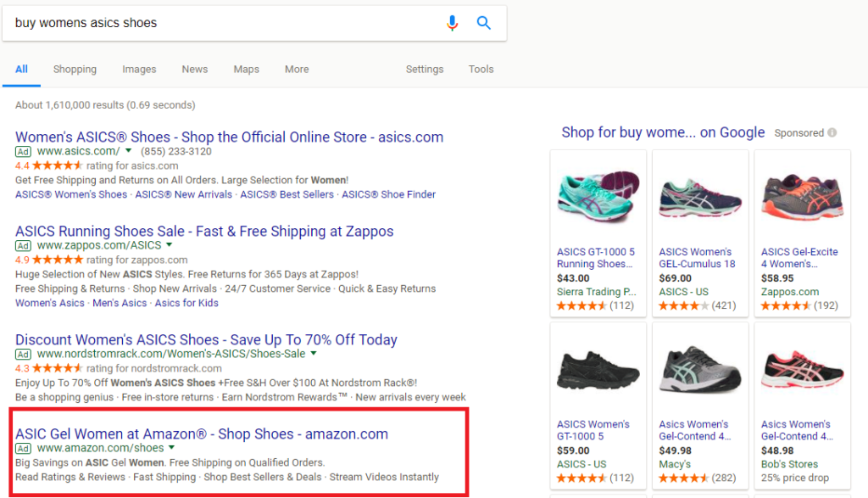Open the black ASICS GT-1000 5 shoe image

click(598, 368)
